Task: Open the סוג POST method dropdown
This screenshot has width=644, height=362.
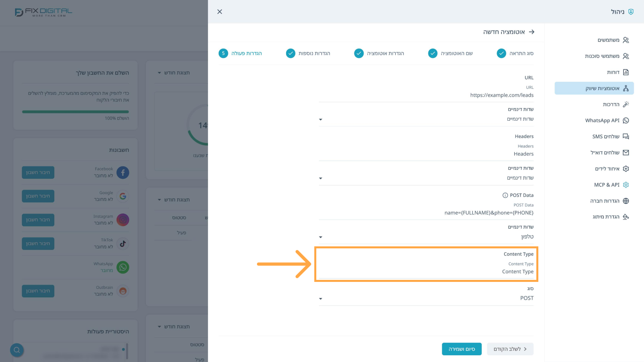Action: (x=426, y=298)
